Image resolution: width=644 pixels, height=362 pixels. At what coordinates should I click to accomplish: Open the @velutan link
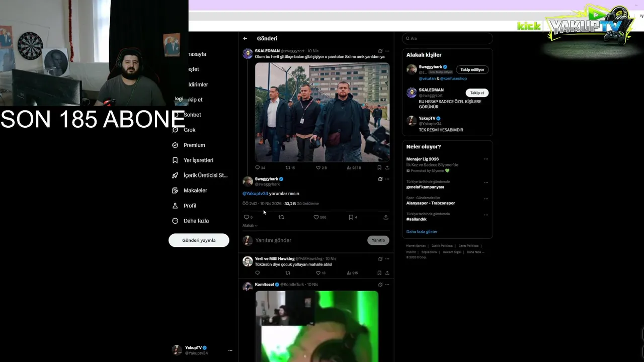click(x=427, y=78)
